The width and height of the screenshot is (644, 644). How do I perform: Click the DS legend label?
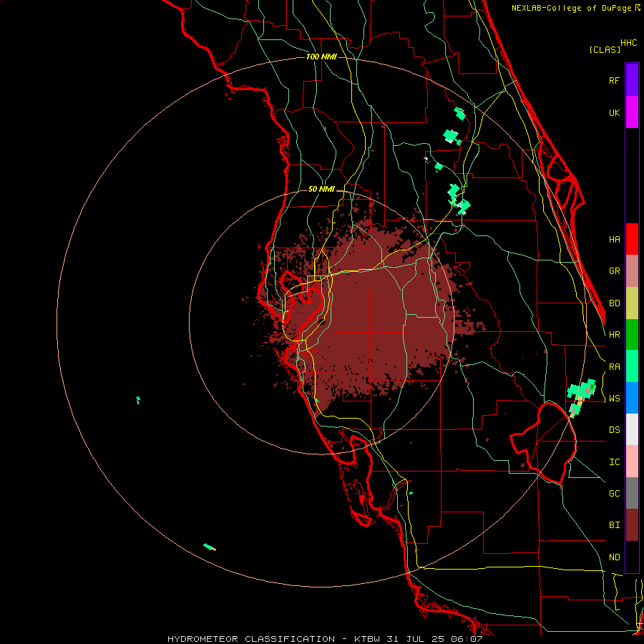pos(614,430)
